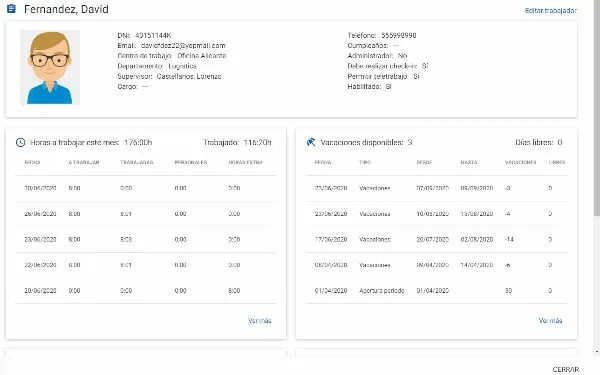Select the vacation row with -14 days
The image size is (600, 375).
pyautogui.click(x=437, y=240)
